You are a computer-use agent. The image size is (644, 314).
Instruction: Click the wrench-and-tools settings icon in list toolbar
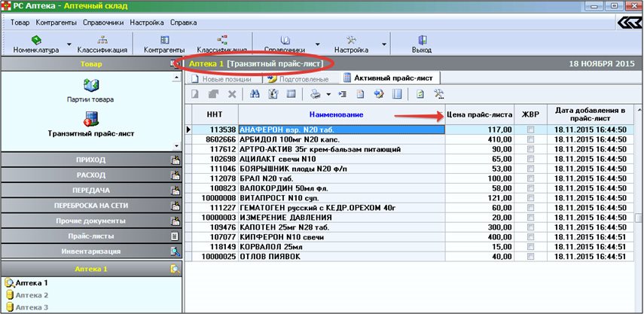[x=439, y=94]
